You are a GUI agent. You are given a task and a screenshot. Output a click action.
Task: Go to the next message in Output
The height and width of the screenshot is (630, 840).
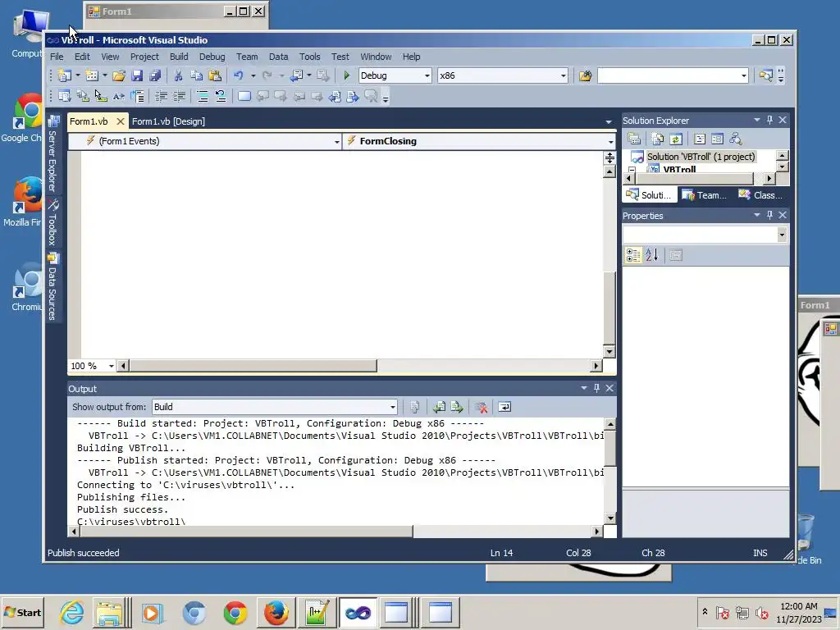(x=457, y=407)
